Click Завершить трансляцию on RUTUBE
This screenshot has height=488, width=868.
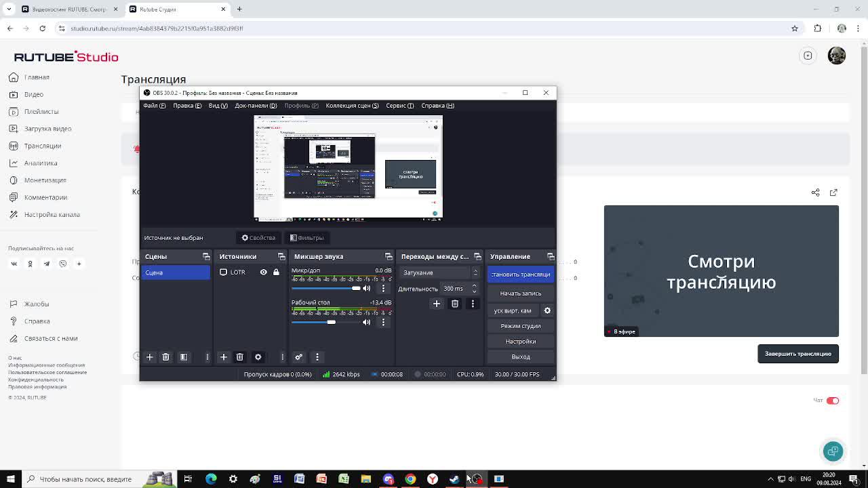(798, 354)
